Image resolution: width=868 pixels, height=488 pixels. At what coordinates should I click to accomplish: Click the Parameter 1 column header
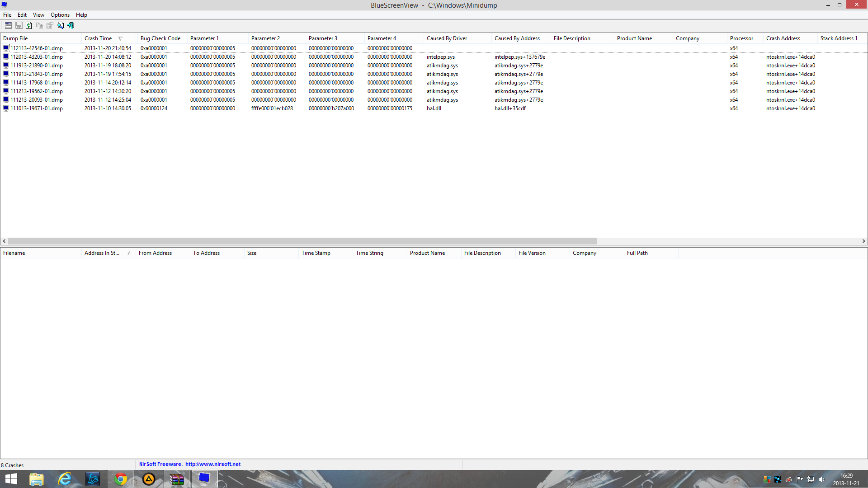coord(218,38)
